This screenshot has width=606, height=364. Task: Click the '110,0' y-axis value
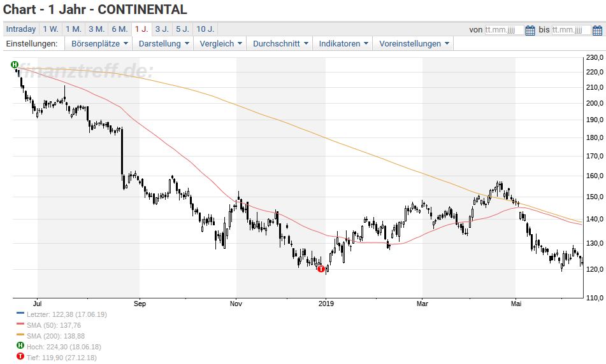[595, 298]
